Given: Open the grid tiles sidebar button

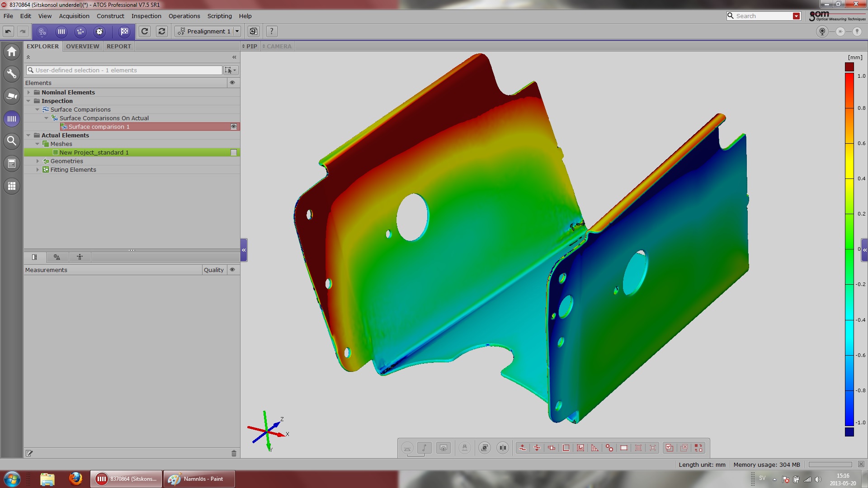Looking at the screenshot, I should coord(12,186).
